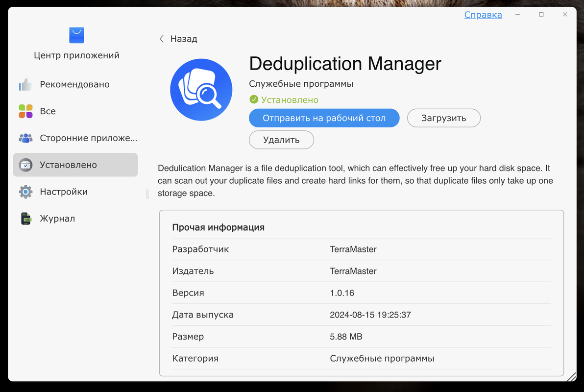584x392 pixels.
Task: Click TerraMaster in the Издатель row
Action: (353, 271)
